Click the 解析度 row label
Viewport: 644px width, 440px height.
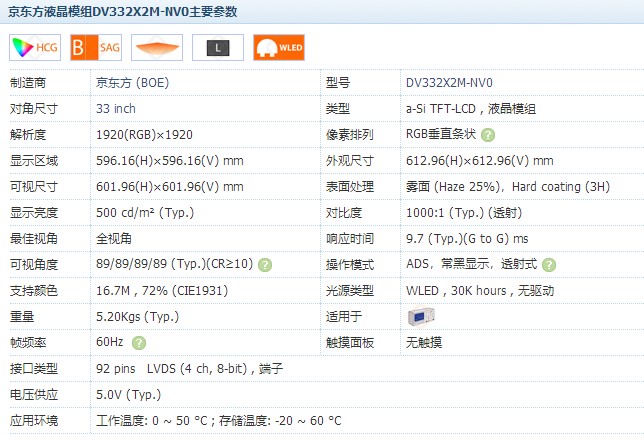[28, 135]
